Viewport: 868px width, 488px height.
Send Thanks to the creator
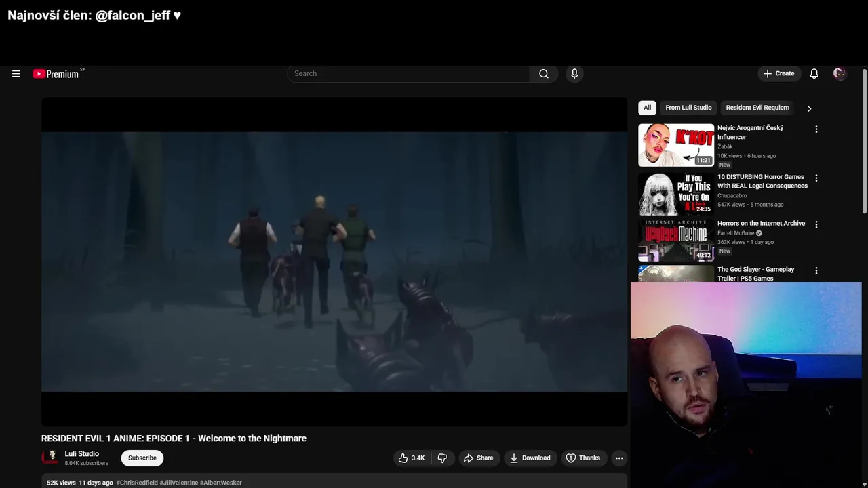point(583,458)
